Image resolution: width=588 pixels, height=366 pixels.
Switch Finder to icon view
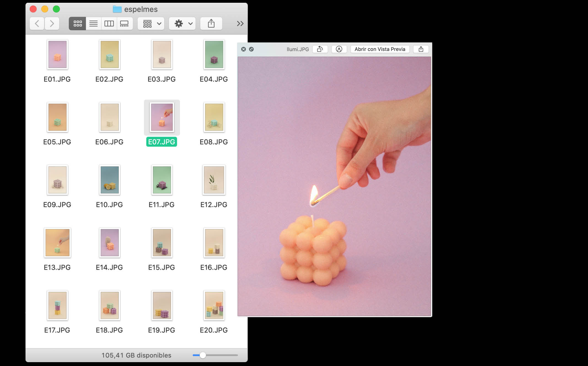77,24
